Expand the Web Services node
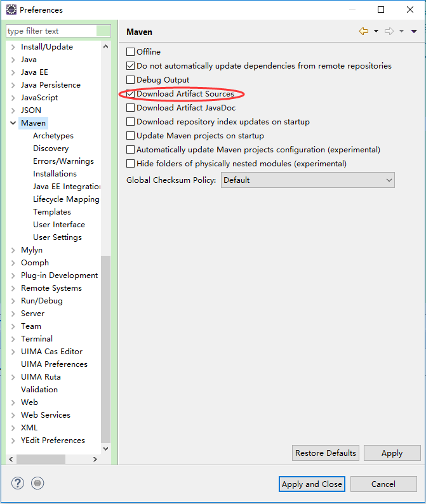 (13, 415)
